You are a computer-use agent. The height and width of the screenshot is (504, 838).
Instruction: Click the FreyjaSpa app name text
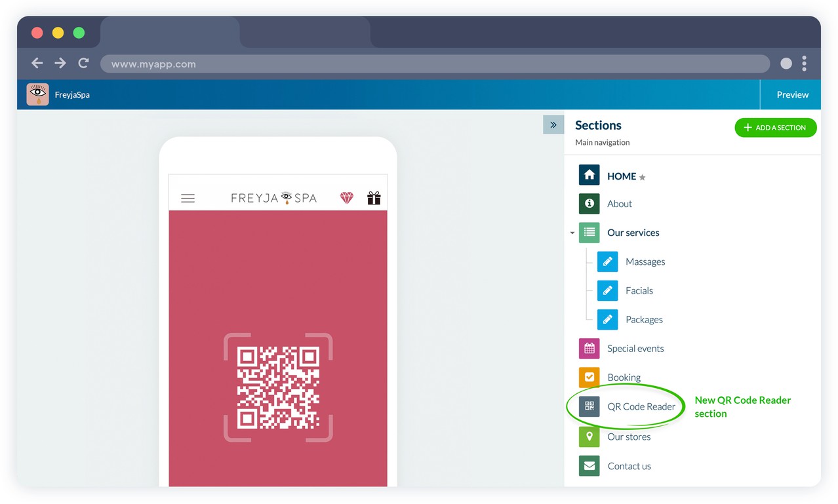[x=72, y=95]
